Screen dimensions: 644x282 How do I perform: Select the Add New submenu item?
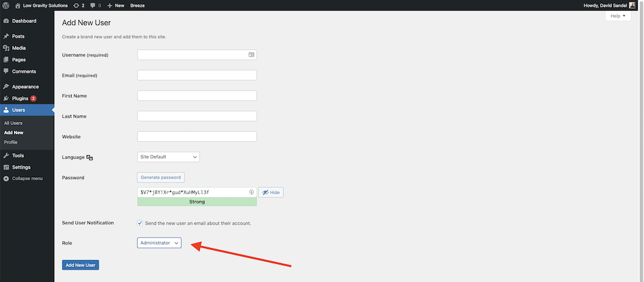pos(14,133)
